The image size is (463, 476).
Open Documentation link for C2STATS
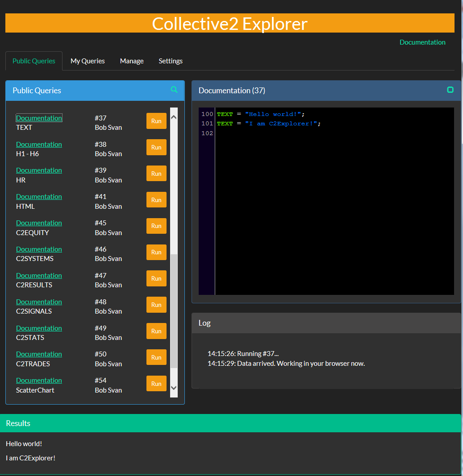(39, 328)
